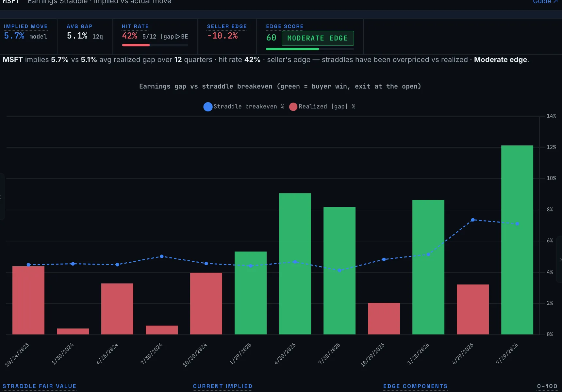Image resolution: width=562 pixels, height=392 pixels.
Task: Click the breakeven line point for 10/30/2024
Action: pyautogui.click(x=206, y=263)
